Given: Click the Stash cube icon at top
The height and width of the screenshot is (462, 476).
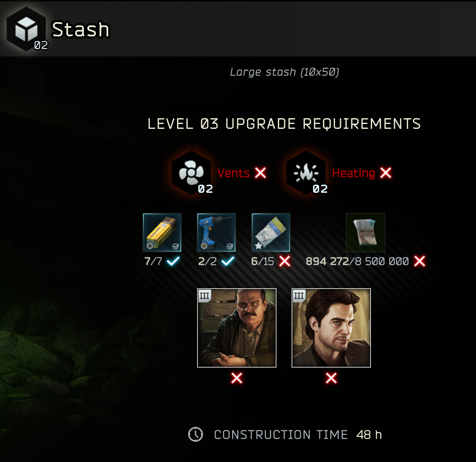Looking at the screenshot, I should (x=27, y=29).
